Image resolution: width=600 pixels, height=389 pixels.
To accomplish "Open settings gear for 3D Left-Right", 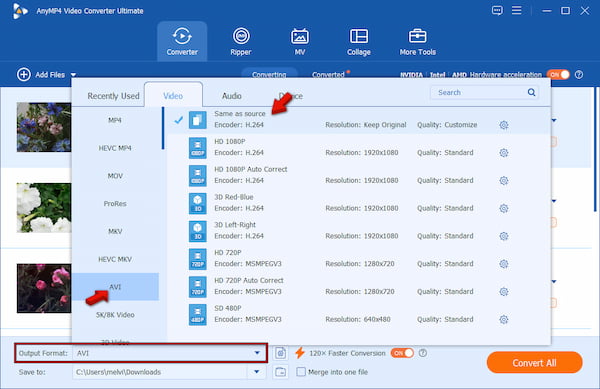I will click(x=504, y=236).
